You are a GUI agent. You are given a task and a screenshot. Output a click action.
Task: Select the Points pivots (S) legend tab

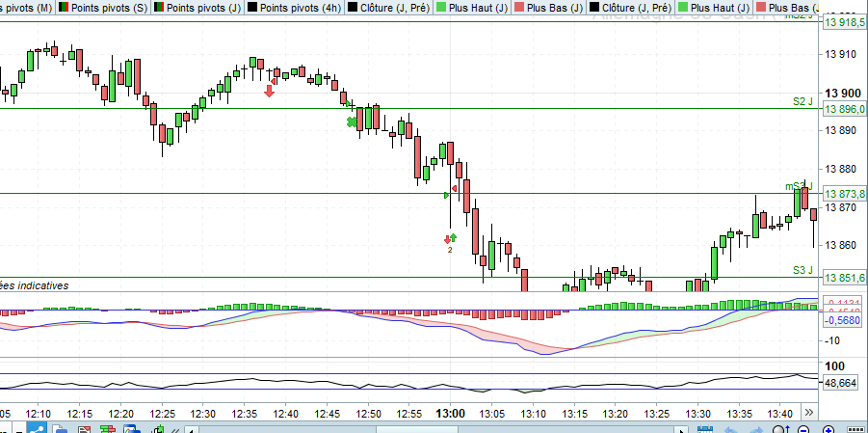pos(103,8)
